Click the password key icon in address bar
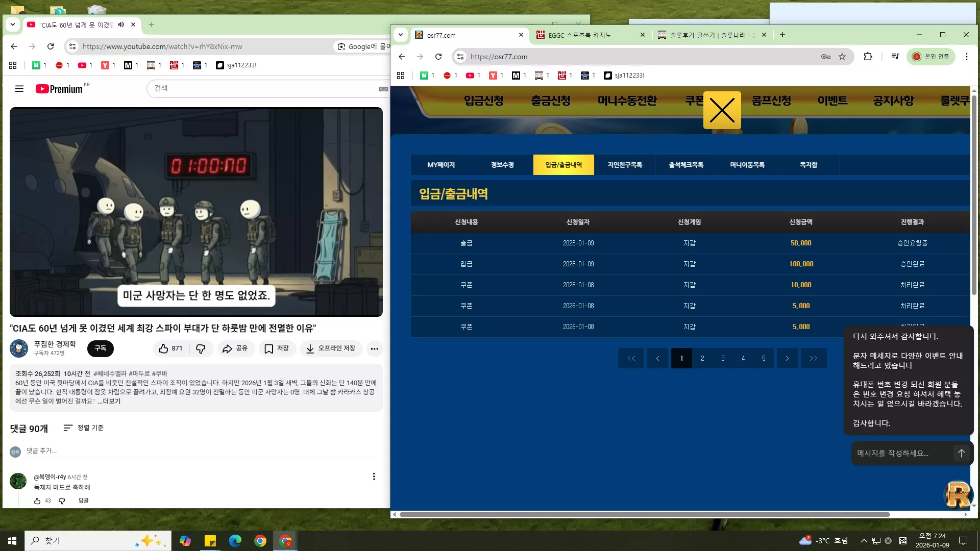 click(825, 57)
